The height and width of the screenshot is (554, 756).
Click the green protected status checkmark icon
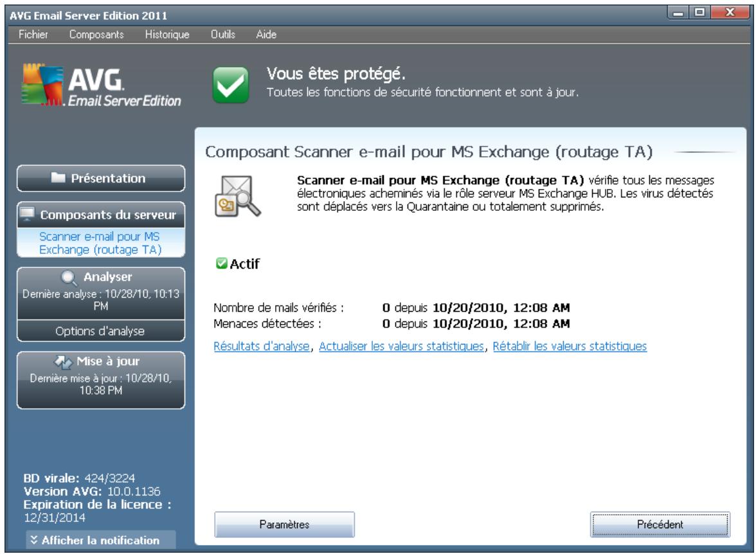coord(230,85)
